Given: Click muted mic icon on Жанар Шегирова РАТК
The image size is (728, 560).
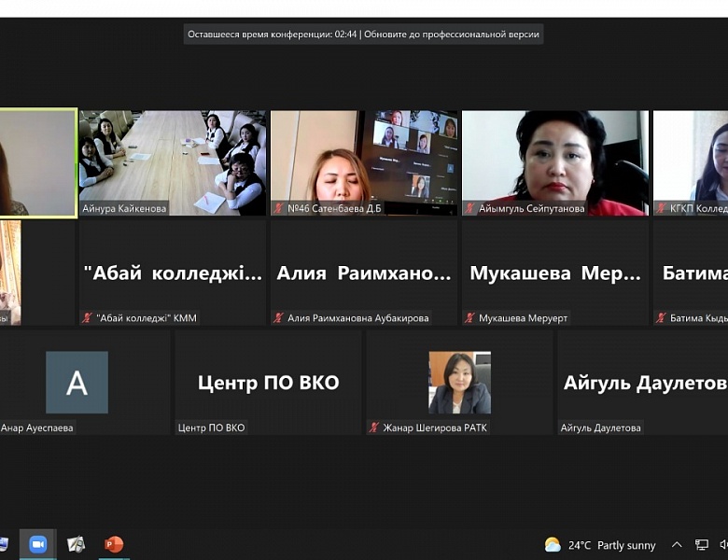Looking at the screenshot, I should pos(373,427).
